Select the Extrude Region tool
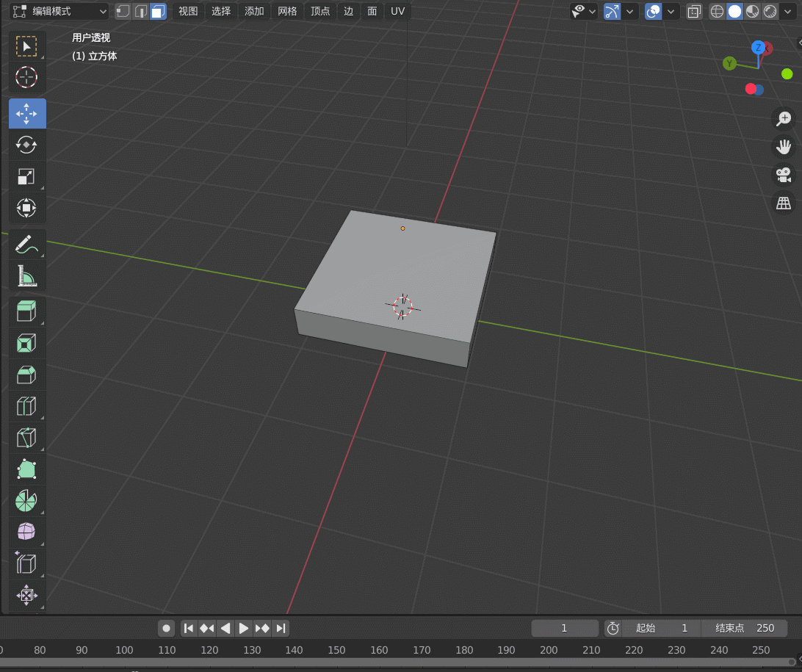 (27, 311)
